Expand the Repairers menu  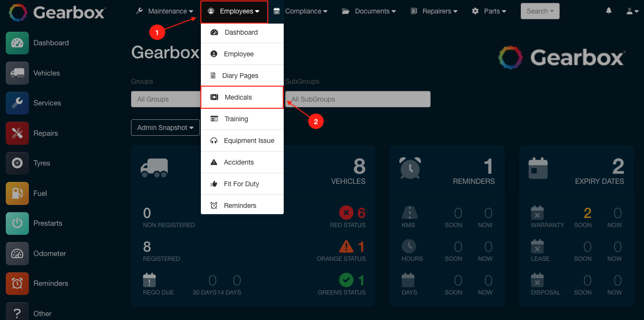(434, 11)
